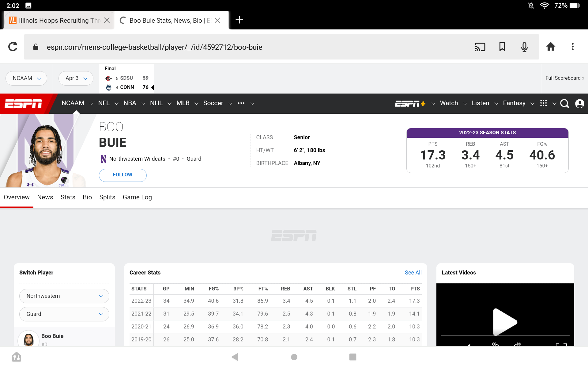Image resolution: width=588 pixels, height=368 pixels.
Task: Close the Illinois Hoops Recruiting tab
Action: 107,20
